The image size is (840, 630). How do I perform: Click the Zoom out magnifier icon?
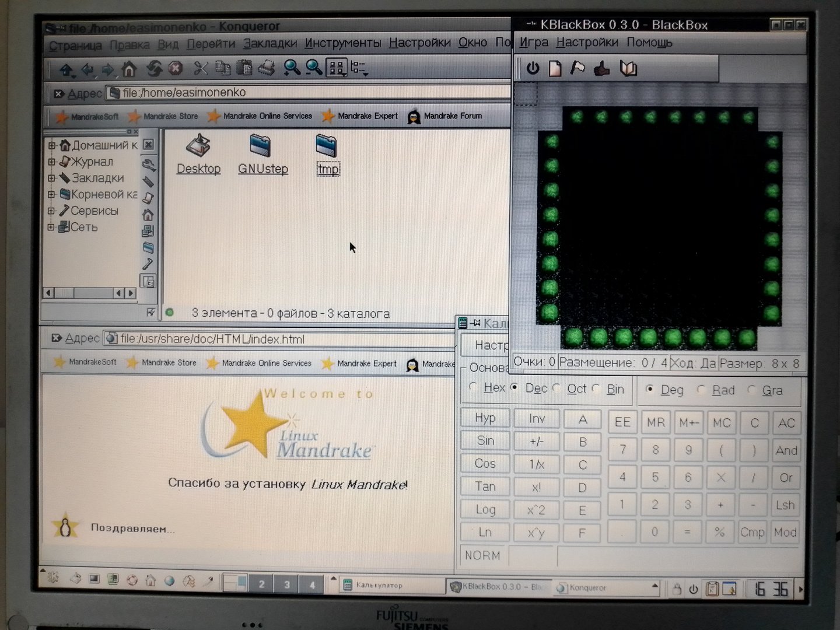pos(314,68)
